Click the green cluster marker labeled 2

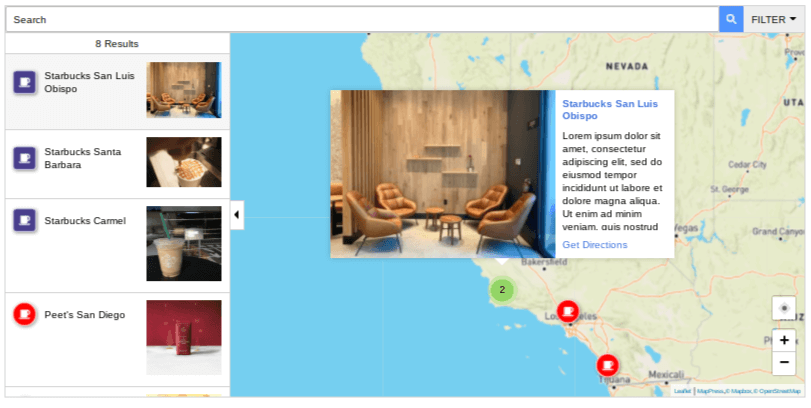coord(502,290)
